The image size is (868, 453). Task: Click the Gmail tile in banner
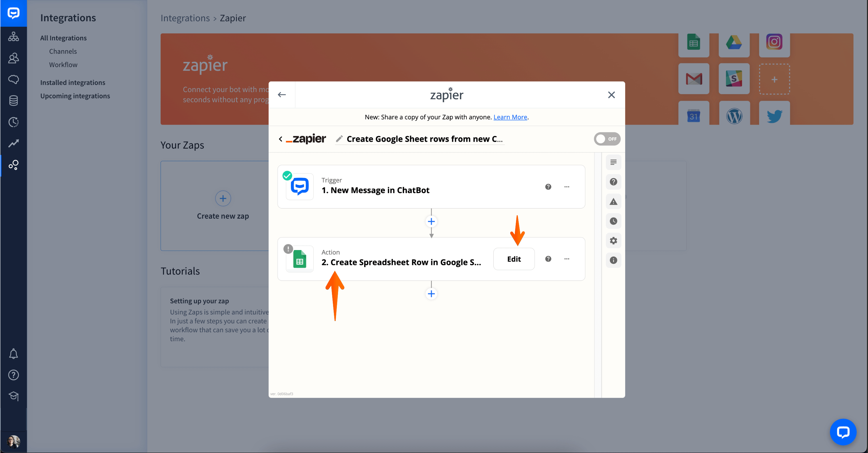tap(693, 79)
